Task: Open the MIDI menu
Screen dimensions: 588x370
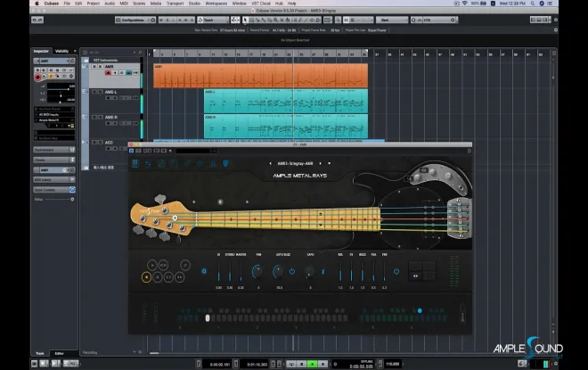Action: pyautogui.click(x=124, y=4)
